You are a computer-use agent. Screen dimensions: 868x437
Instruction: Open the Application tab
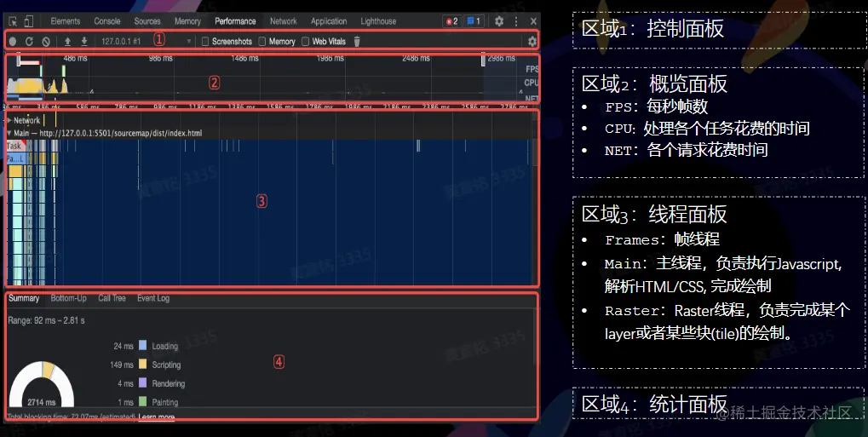[x=329, y=21]
